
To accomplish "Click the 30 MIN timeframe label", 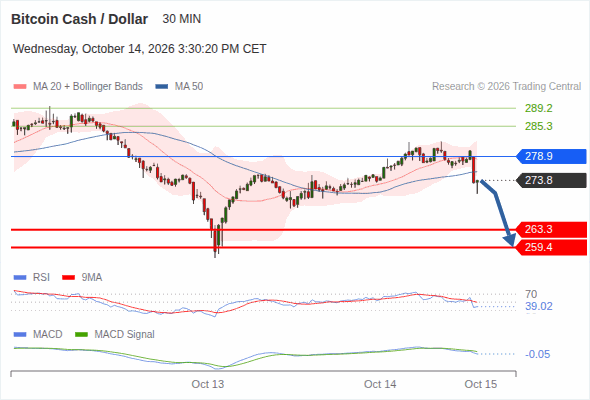I will click(x=182, y=19).
